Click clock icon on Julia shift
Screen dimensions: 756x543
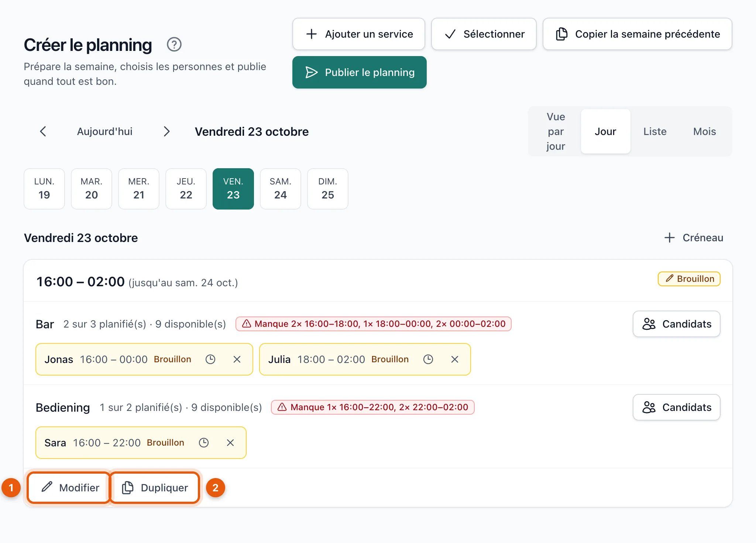[428, 359]
